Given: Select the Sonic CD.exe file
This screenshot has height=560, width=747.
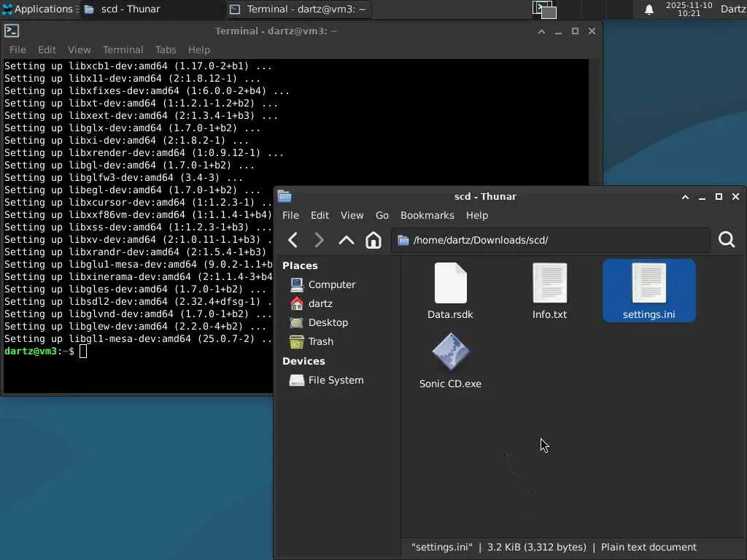Looking at the screenshot, I should [x=450, y=360].
